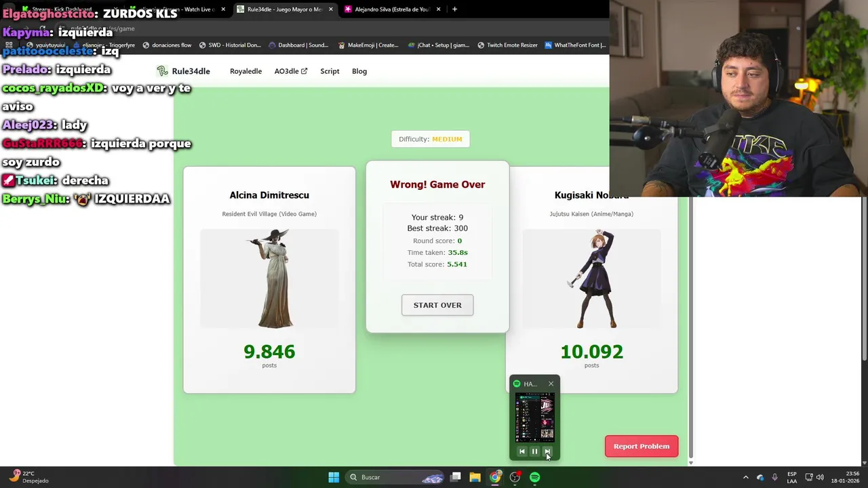Close the Alejandro Silva browser tab

pos(439,9)
